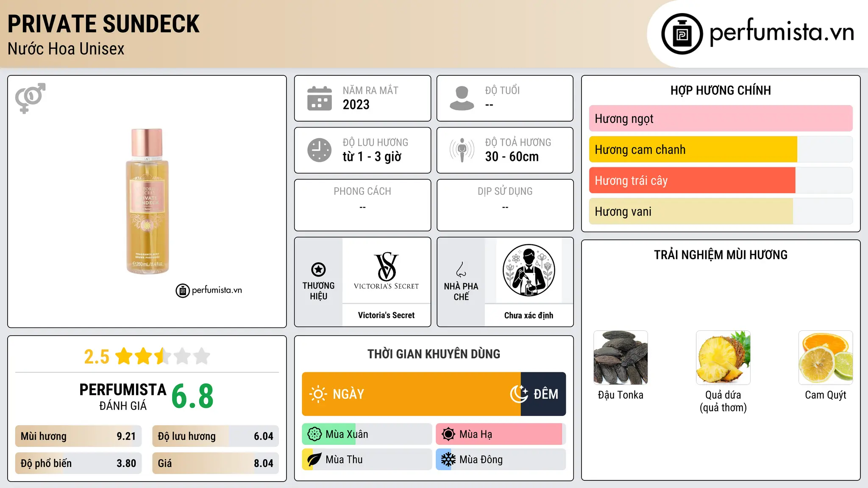Click the spring flower icon
868x488 pixels.
[x=314, y=434]
